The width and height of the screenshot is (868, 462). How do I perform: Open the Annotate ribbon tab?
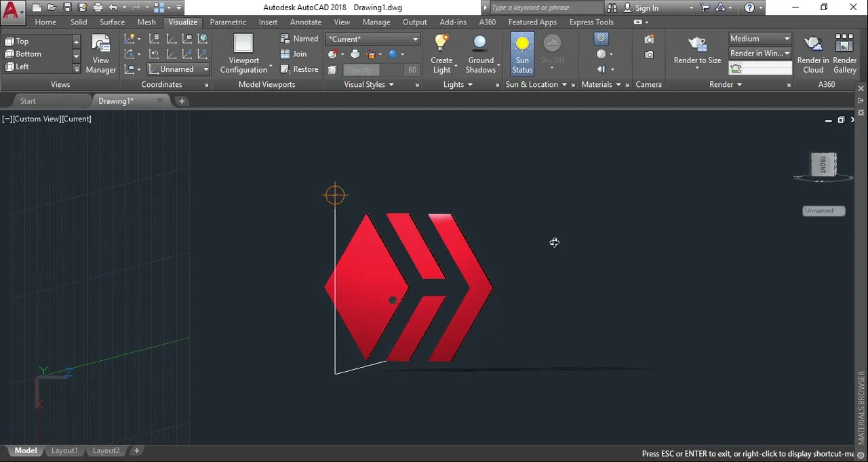coord(306,22)
